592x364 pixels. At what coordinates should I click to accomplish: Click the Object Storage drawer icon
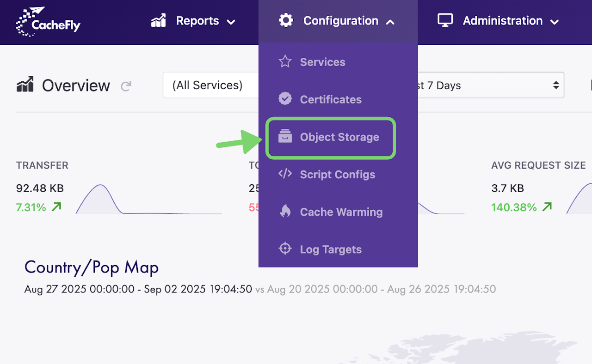pyautogui.click(x=285, y=137)
